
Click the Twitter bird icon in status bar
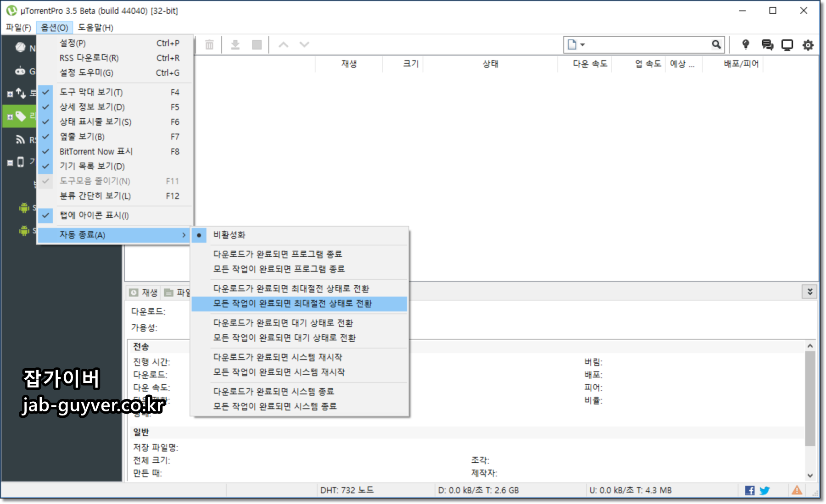(x=765, y=490)
